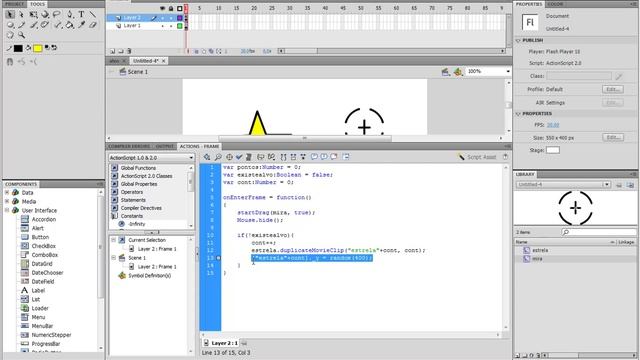Image resolution: width=640 pixels, height=360 pixels.
Task: Open the ActionScript 1.0 & 2.0 version dropdown
Action: (151, 158)
